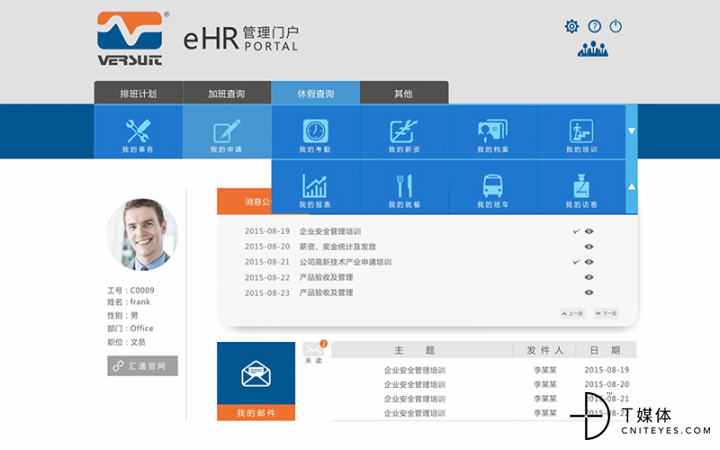The width and height of the screenshot is (720, 450).
Task: View the 2015-08-21 notice eye icon
Action: tap(589, 262)
